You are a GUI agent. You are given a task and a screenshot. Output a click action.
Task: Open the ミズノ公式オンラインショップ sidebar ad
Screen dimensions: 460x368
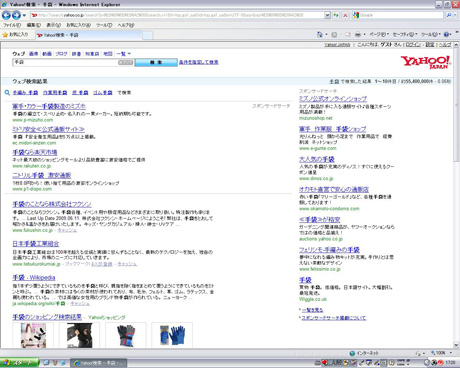click(x=333, y=99)
